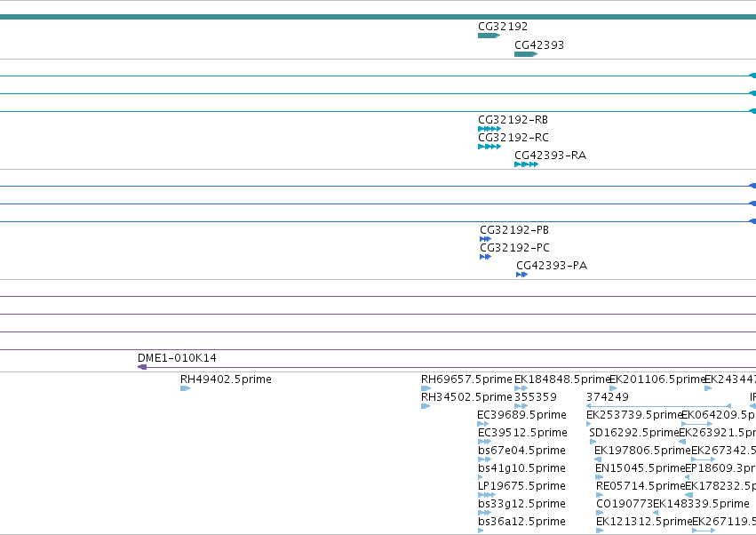
Task: Click bs33g12.5prime EST label
Action: tap(521, 504)
